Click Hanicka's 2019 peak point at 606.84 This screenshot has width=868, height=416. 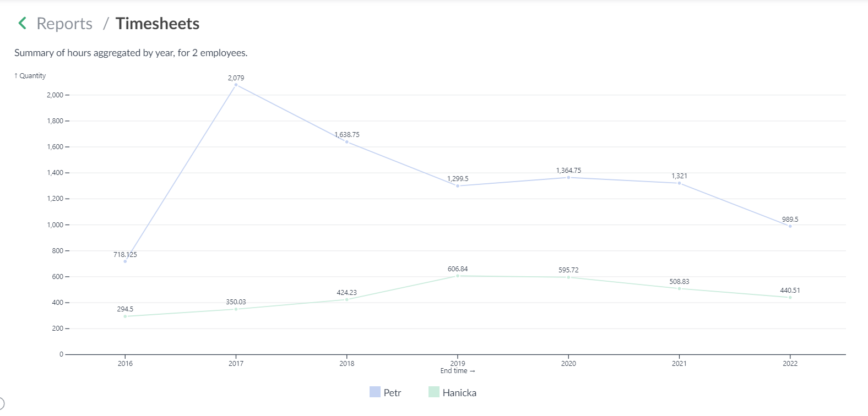(x=458, y=276)
